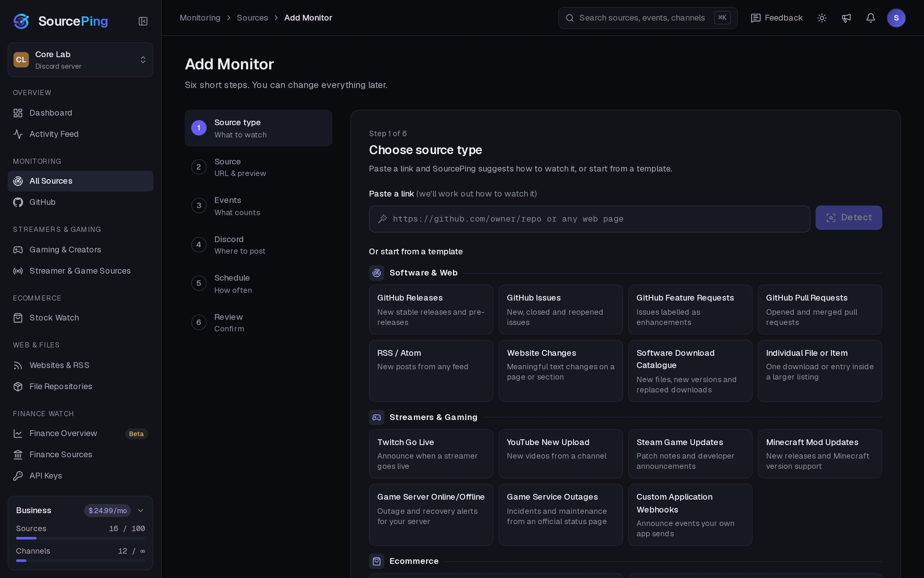Click the Gaming & Creators gamepad icon
Screen dimensions: 924x578
point(18,250)
